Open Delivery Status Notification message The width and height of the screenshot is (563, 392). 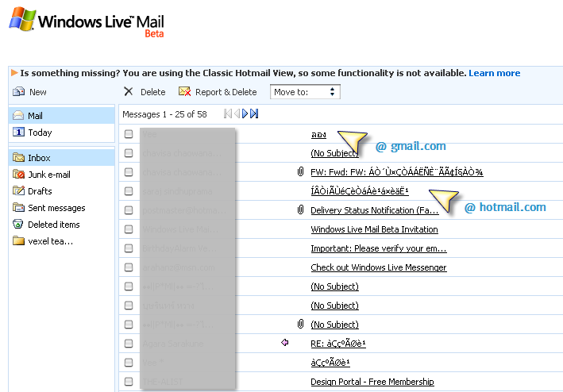tap(375, 210)
